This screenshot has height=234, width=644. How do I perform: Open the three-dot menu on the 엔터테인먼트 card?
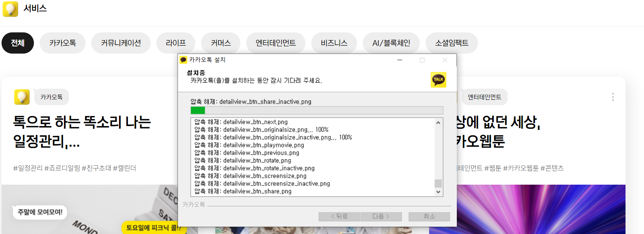[x=613, y=97]
